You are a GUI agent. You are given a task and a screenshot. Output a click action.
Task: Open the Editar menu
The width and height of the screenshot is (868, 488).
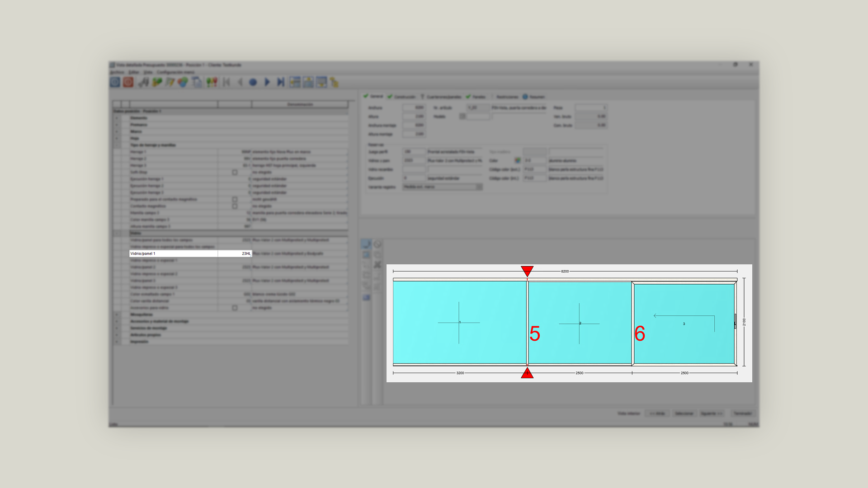[134, 72]
